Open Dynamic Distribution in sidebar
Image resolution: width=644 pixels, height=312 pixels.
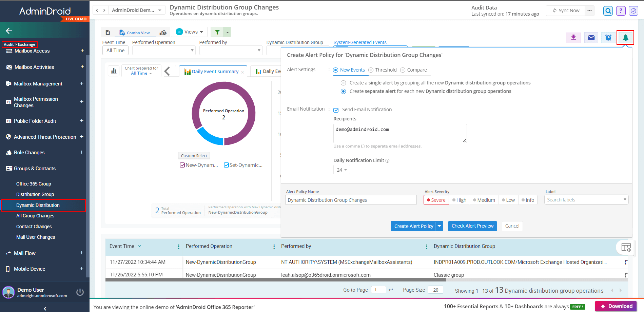click(x=38, y=205)
